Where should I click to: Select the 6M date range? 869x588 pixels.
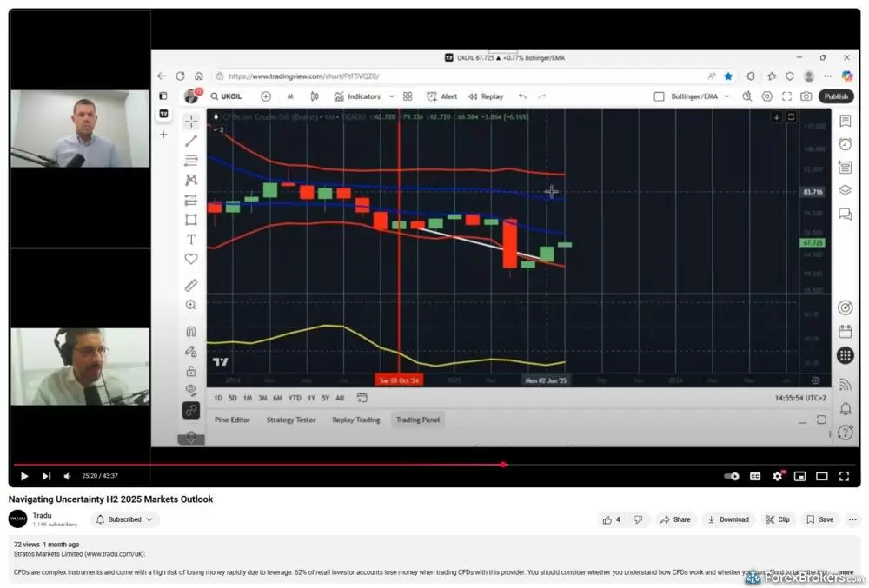pos(278,398)
